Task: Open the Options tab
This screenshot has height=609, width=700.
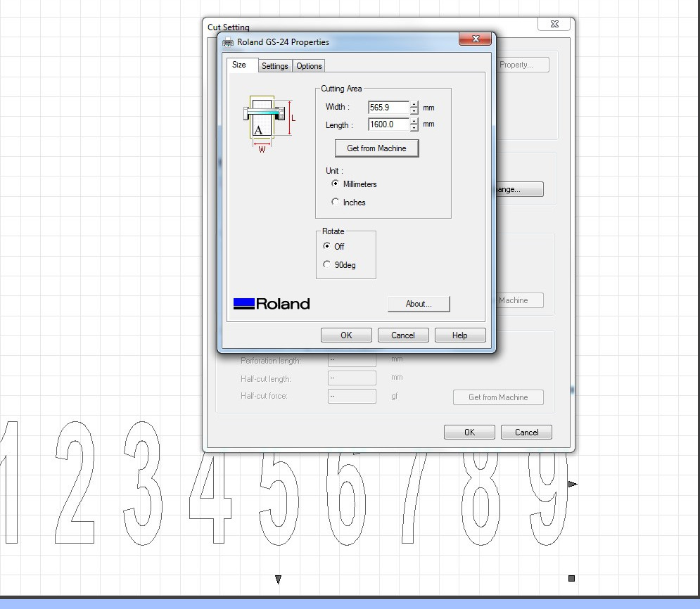Action: (x=309, y=66)
